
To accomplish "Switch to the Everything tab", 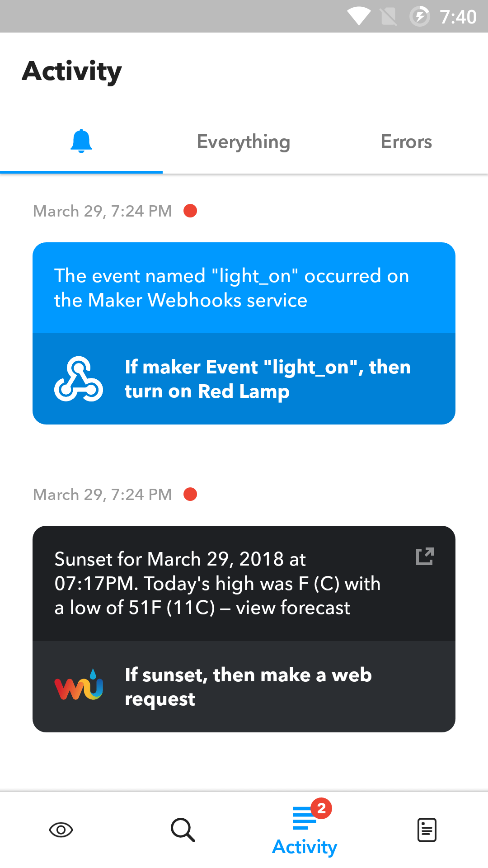I will click(x=244, y=142).
